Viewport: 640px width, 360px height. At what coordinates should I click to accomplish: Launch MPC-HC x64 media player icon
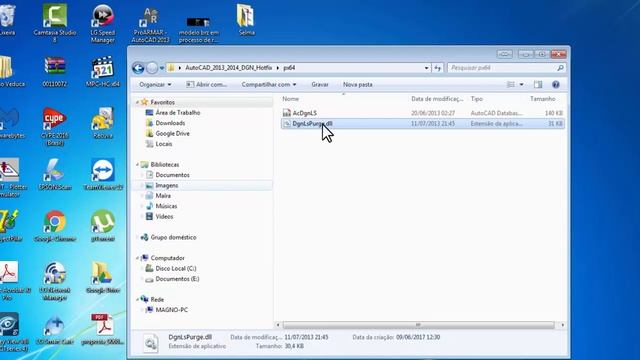click(x=103, y=72)
